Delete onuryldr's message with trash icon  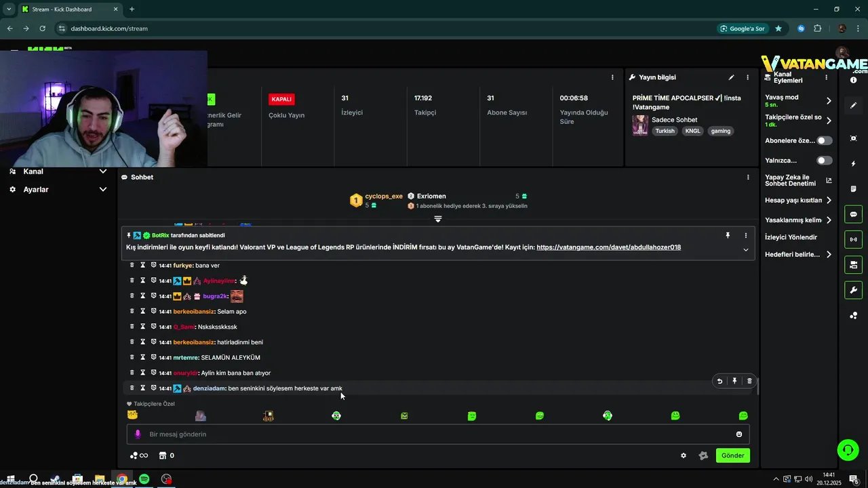tap(132, 373)
